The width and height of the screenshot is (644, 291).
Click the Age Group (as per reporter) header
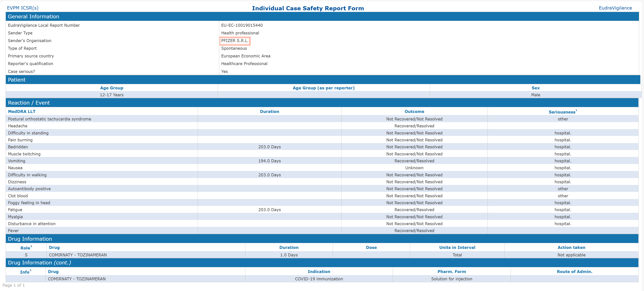[323, 88]
